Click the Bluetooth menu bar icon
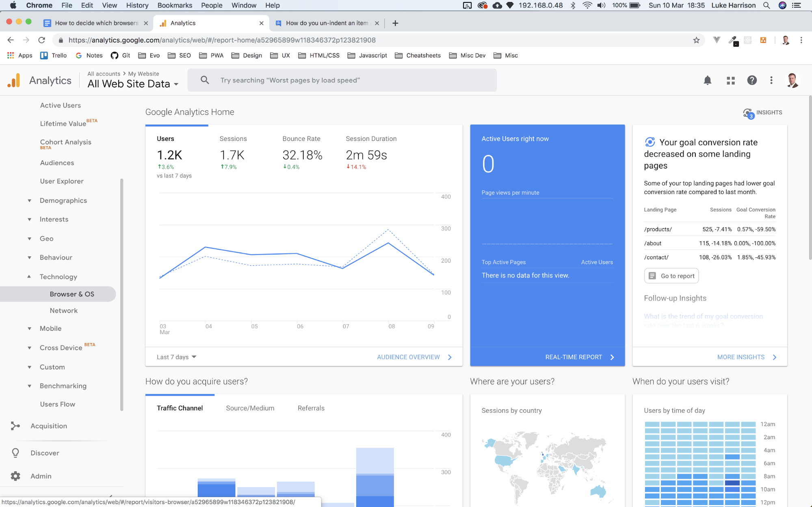The height and width of the screenshot is (507, 812). pyautogui.click(x=573, y=5)
